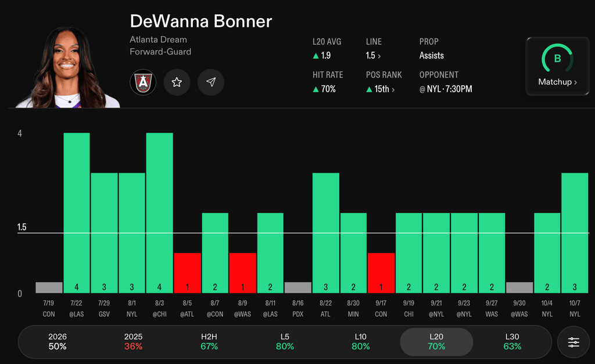This screenshot has height=364, width=595.
Task: Click the L20 AVG 1.9 value
Action: (322, 56)
